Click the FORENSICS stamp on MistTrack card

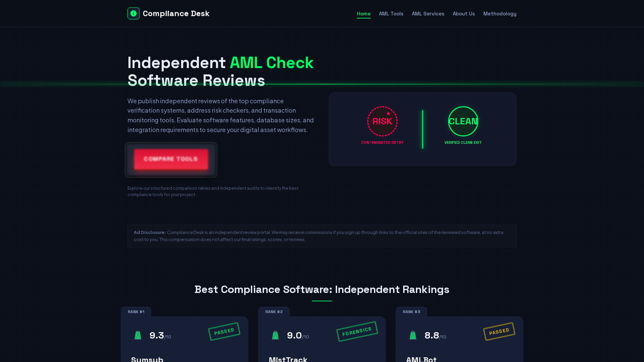357,331
